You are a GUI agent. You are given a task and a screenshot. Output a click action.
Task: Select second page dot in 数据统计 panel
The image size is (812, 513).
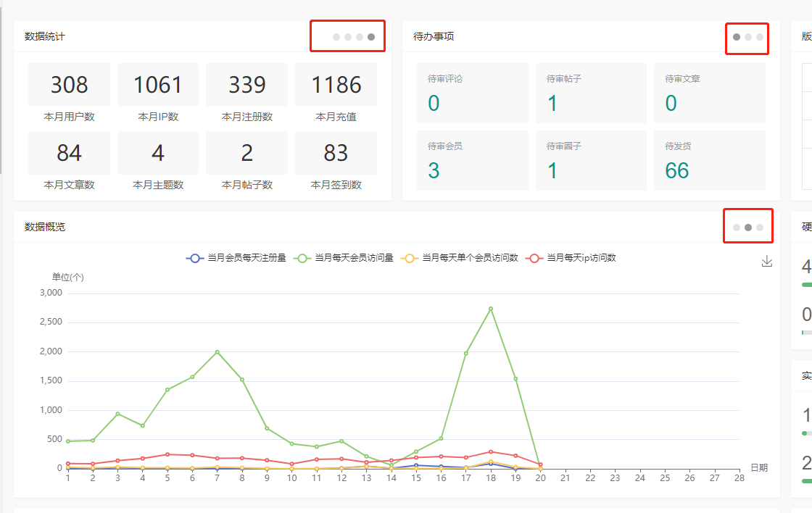point(348,37)
